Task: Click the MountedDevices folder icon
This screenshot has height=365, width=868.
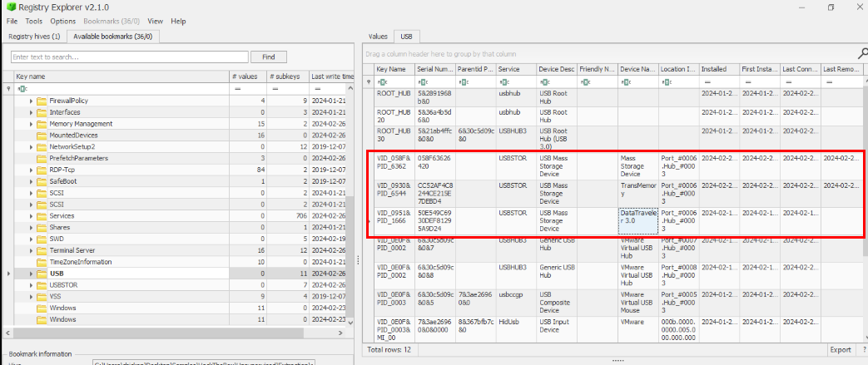Action: pos(42,135)
